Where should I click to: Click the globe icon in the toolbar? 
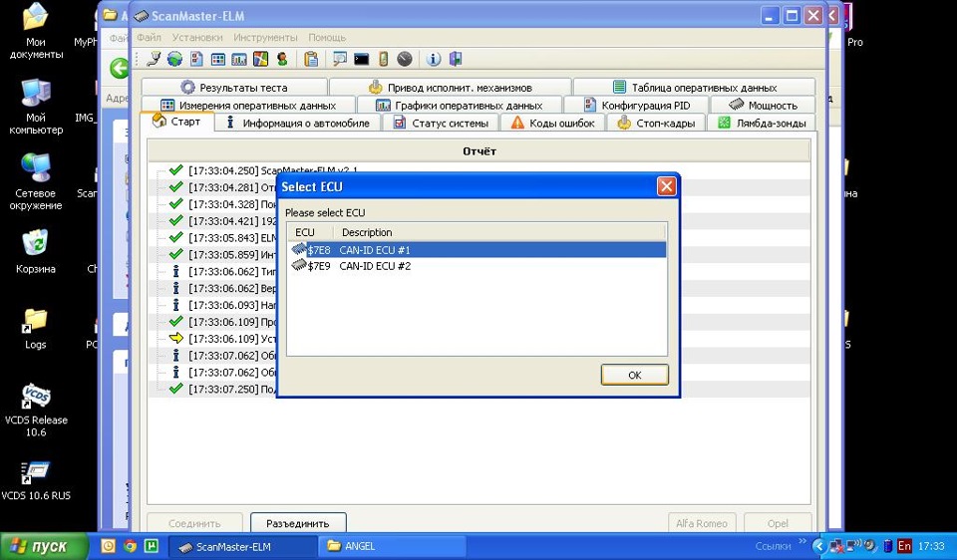(175, 59)
